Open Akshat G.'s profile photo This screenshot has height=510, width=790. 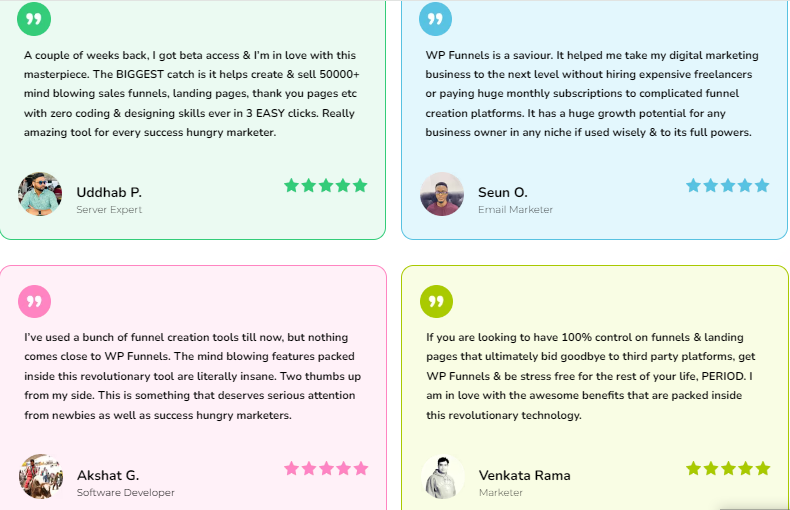[40, 477]
